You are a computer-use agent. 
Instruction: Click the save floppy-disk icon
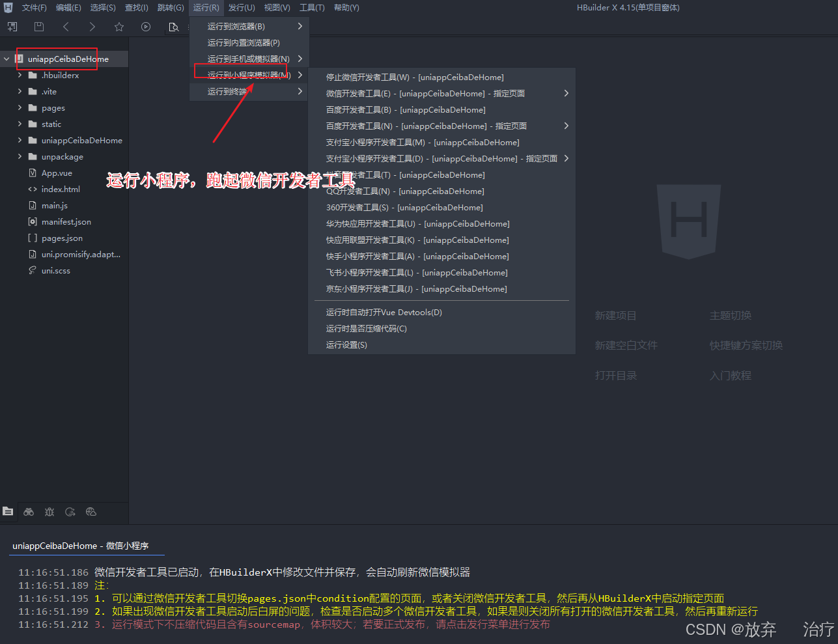[x=39, y=27]
